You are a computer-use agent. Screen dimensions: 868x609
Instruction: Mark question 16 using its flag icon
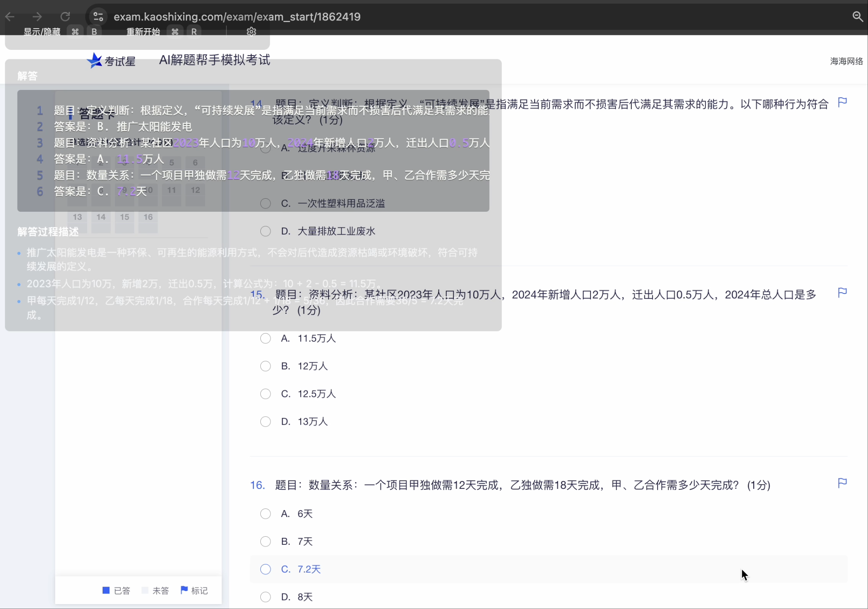click(x=842, y=483)
